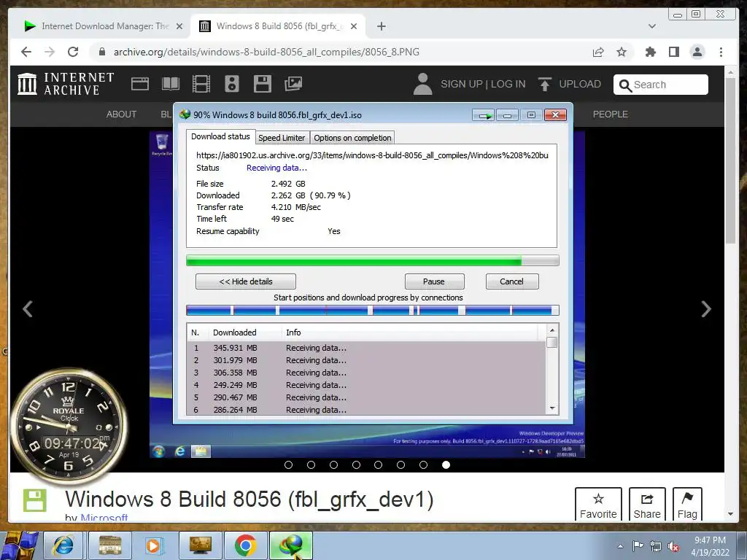Screen dimensions: 747x560
Task: Reload the page in Chrome
Action: (73, 52)
